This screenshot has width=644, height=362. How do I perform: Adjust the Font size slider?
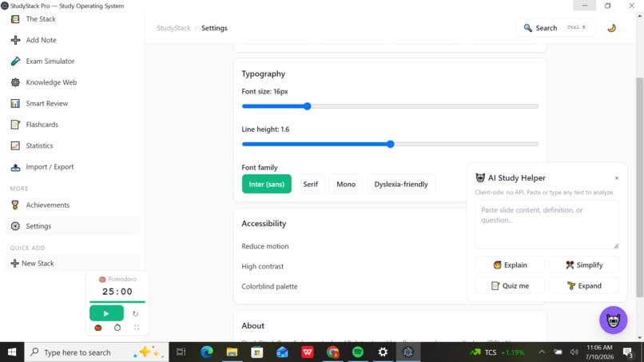(390, 106)
